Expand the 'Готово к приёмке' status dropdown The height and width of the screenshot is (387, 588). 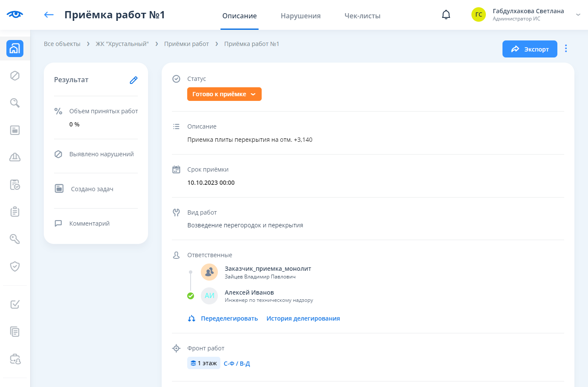pos(224,94)
